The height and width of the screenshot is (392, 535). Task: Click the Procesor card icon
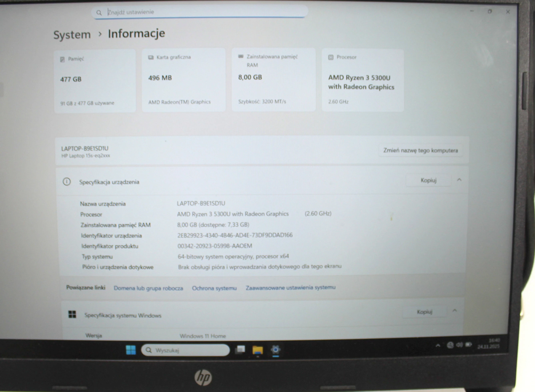(x=331, y=57)
